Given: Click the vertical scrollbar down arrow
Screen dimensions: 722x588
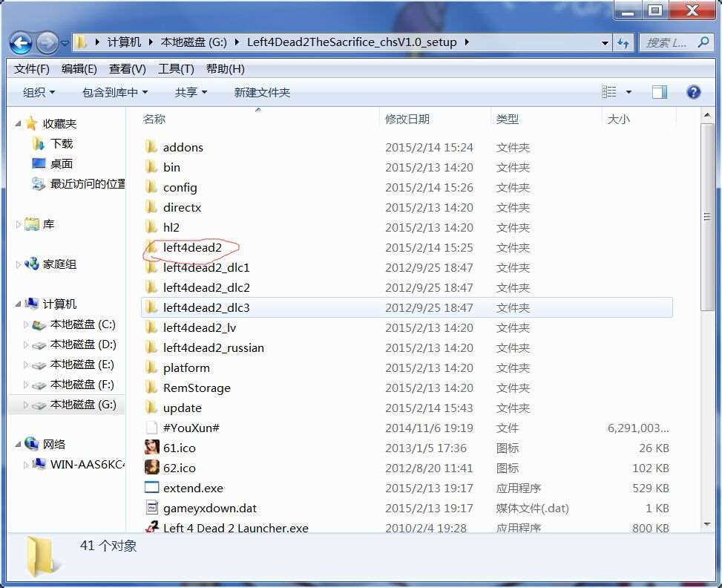Looking at the screenshot, I should pos(708,524).
